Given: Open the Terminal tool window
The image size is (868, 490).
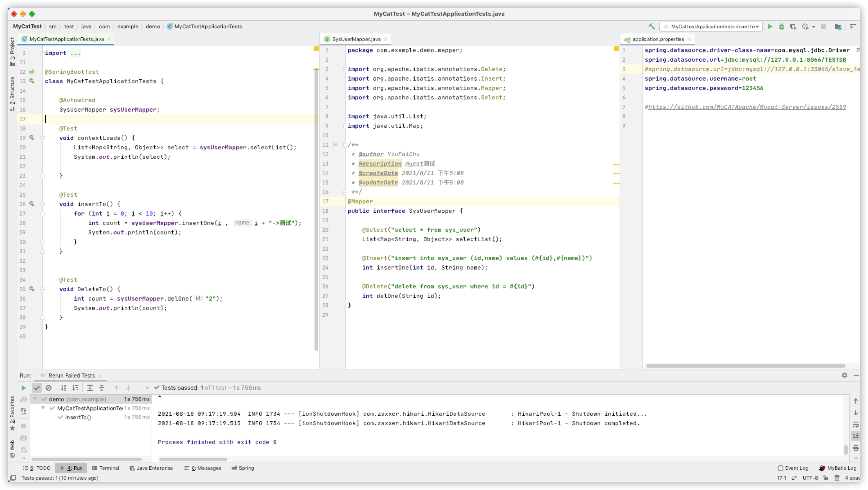Looking at the screenshot, I should point(106,468).
